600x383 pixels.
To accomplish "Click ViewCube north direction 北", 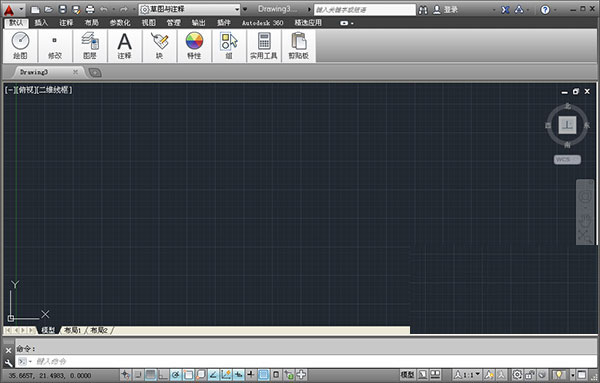I will click(x=567, y=107).
